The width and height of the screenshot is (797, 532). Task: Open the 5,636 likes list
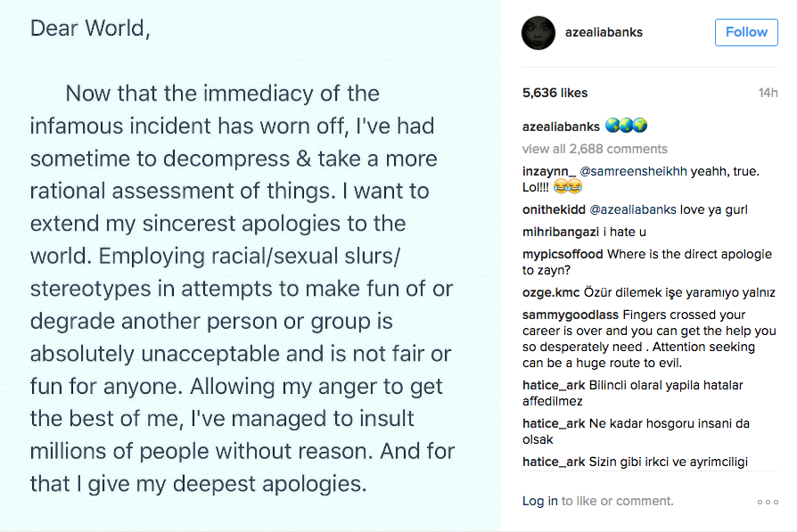coord(555,93)
